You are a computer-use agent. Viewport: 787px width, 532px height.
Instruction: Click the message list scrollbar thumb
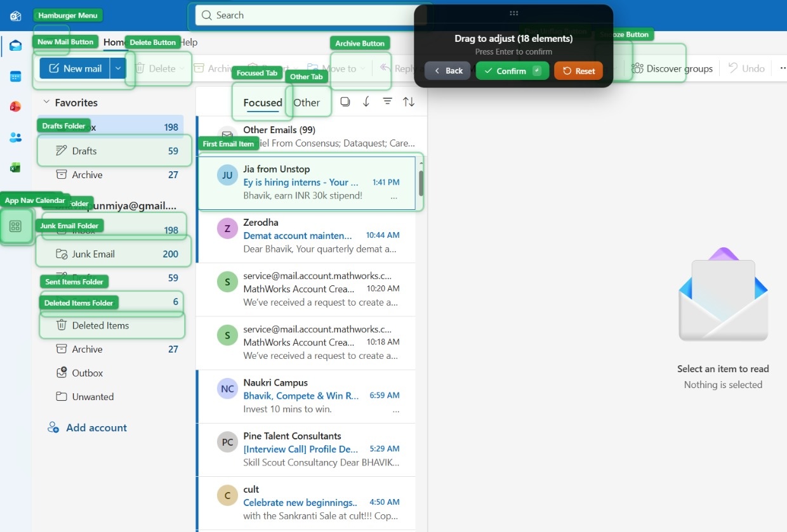(421, 183)
